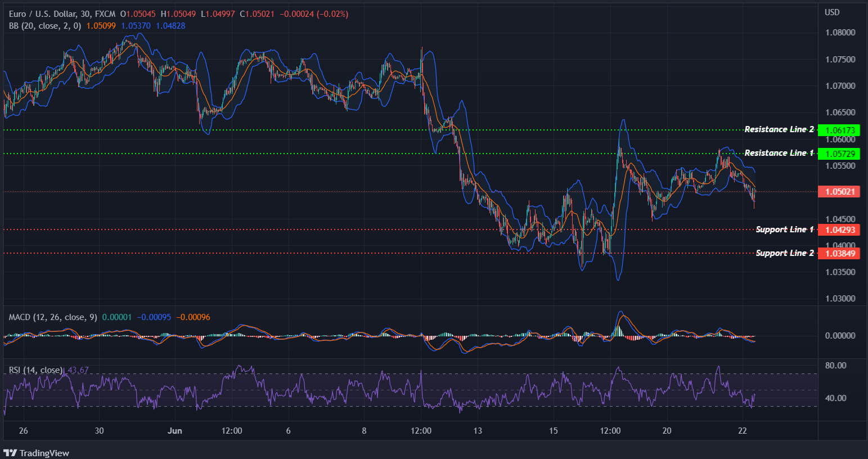Click the red Support Line 1 price tag

coord(839,229)
